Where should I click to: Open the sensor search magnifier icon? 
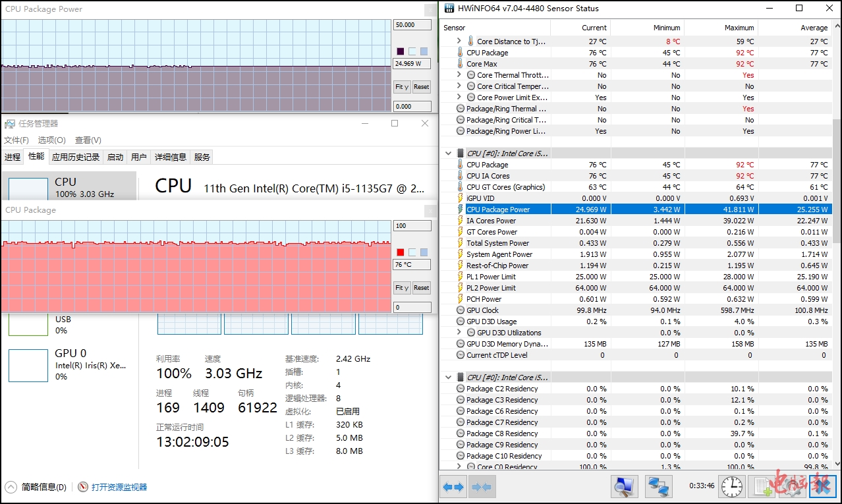[623, 487]
